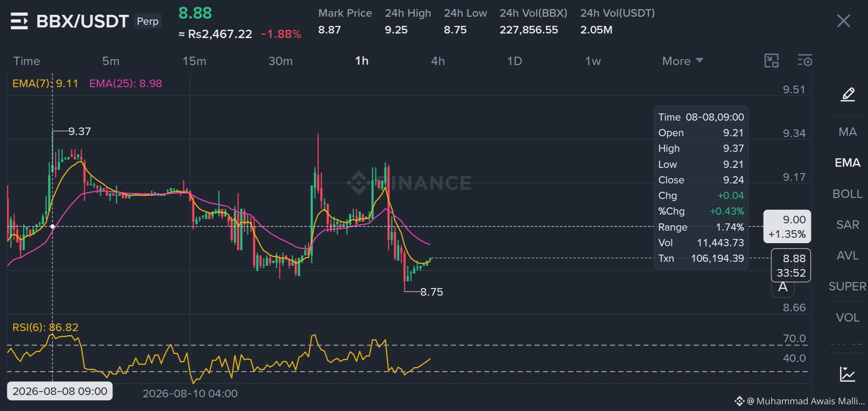The width and height of the screenshot is (868, 411).
Task: Select the 1D timeframe
Action: point(514,61)
